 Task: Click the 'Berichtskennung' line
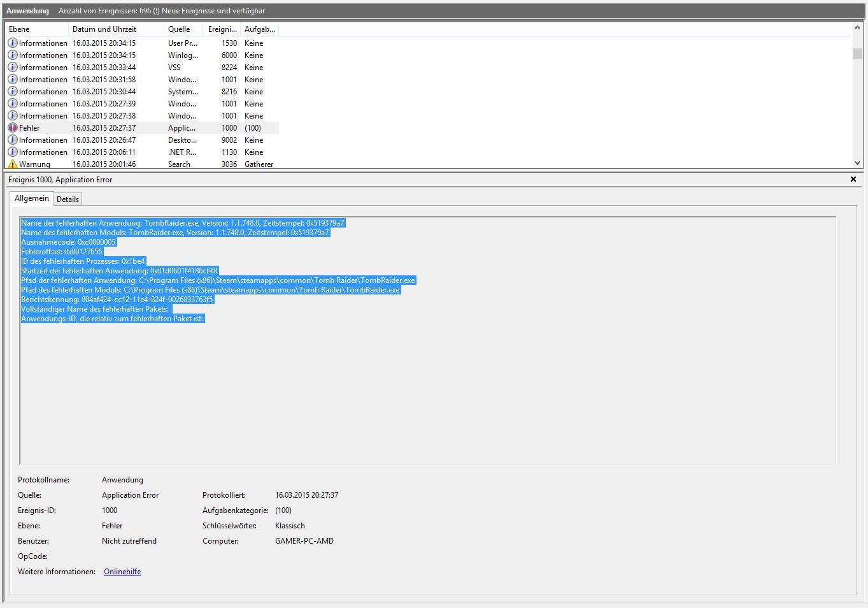click(117, 300)
